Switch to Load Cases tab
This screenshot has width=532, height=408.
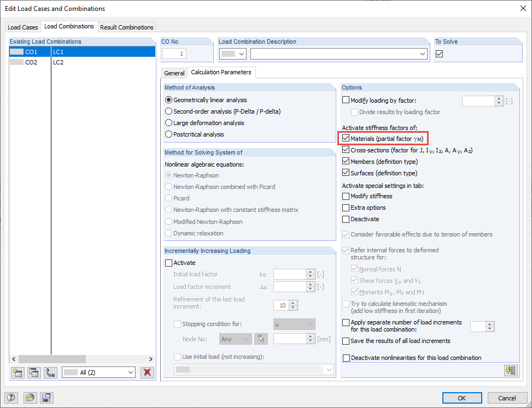pyautogui.click(x=23, y=27)
